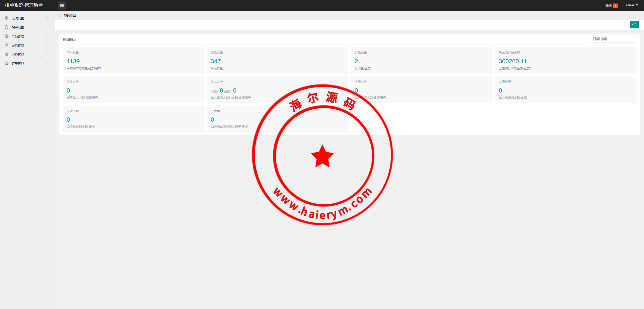The width and height of the screenshot is (644, 309).
Task: Click the 站点设置 sidebar icon
Action: point(7,27)
